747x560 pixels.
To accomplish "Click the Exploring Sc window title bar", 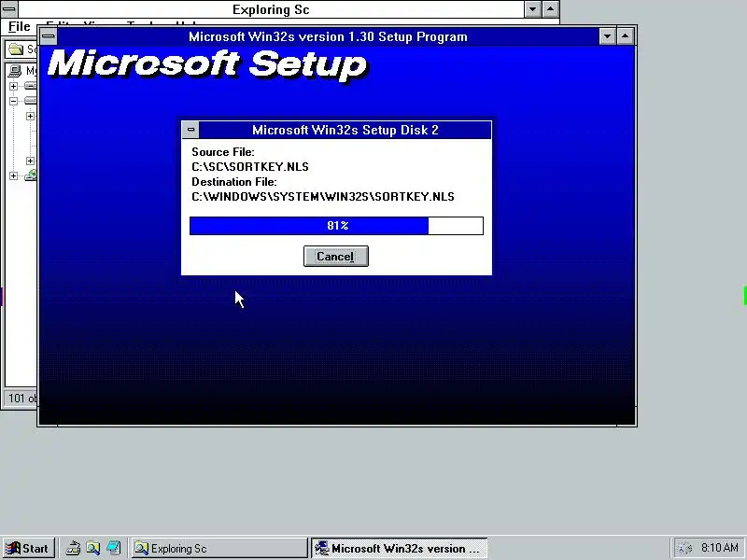I will 271,9.
